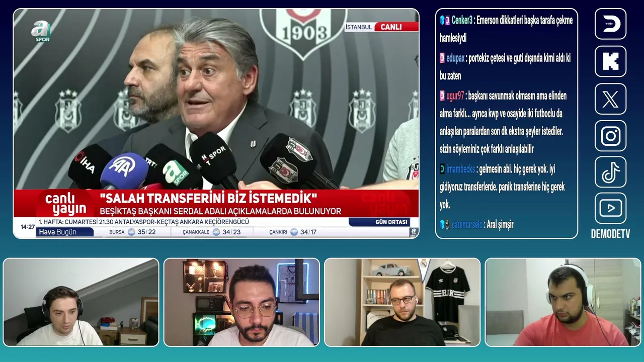644x362 pixels.
Task: Click the badge beside username ugur97
Action: point(442,96)
